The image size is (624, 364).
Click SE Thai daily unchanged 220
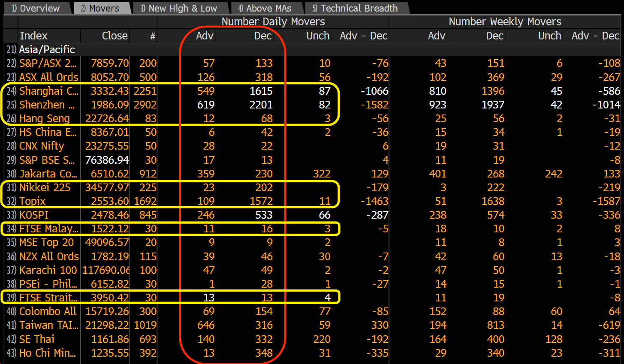tap(322, 339)
